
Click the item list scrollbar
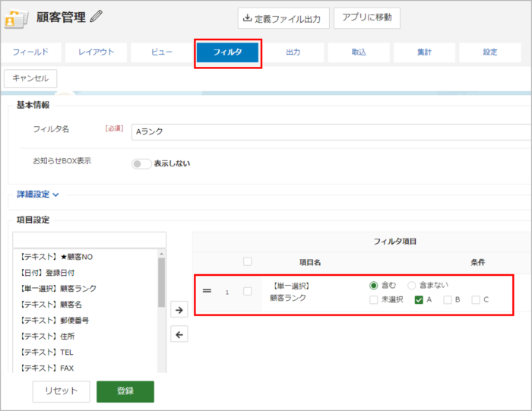coord(161,282)
